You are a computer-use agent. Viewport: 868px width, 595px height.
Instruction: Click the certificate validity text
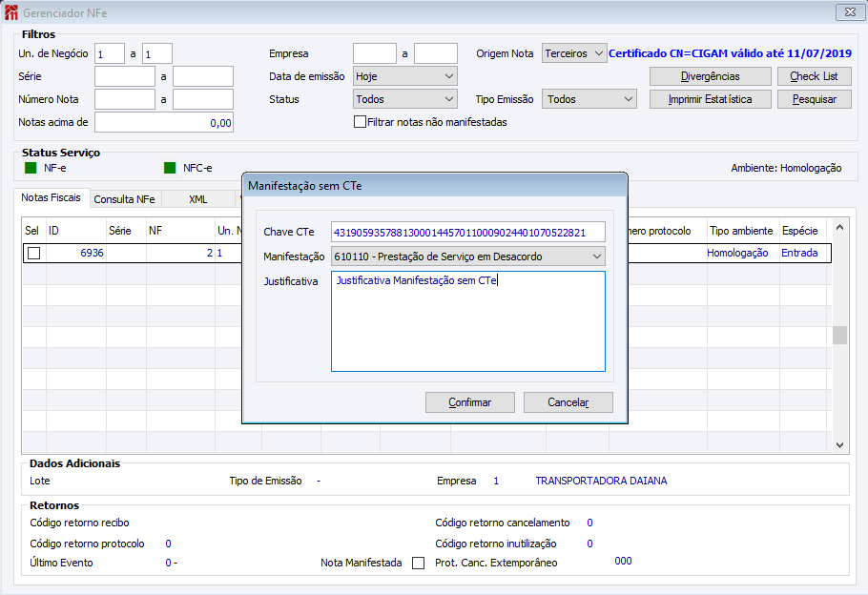click(730, 53)
